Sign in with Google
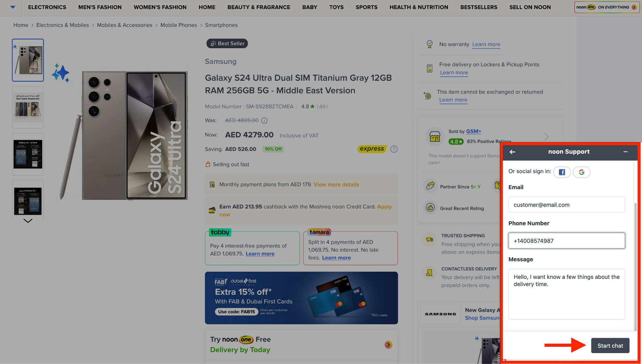Viewport: 642px width, 364px height. [581, 172]
